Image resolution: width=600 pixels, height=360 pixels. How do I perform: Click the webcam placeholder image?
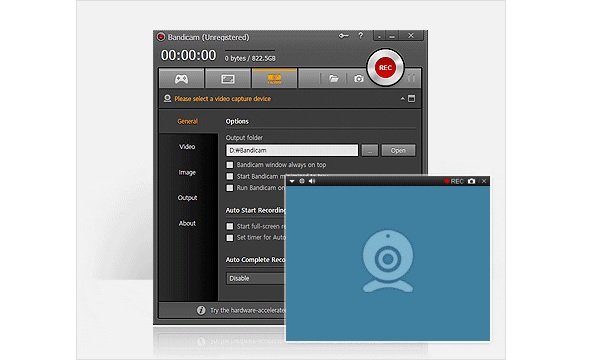pos(388,261)
